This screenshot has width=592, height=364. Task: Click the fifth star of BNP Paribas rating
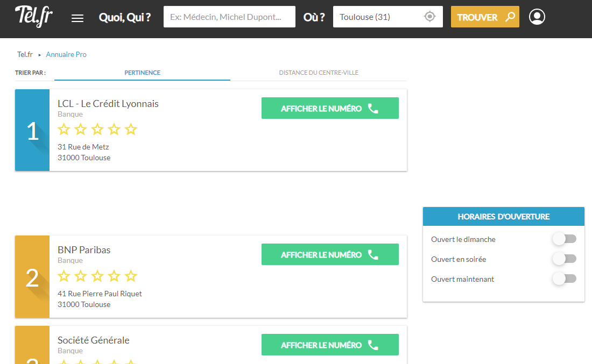(131, 276)
